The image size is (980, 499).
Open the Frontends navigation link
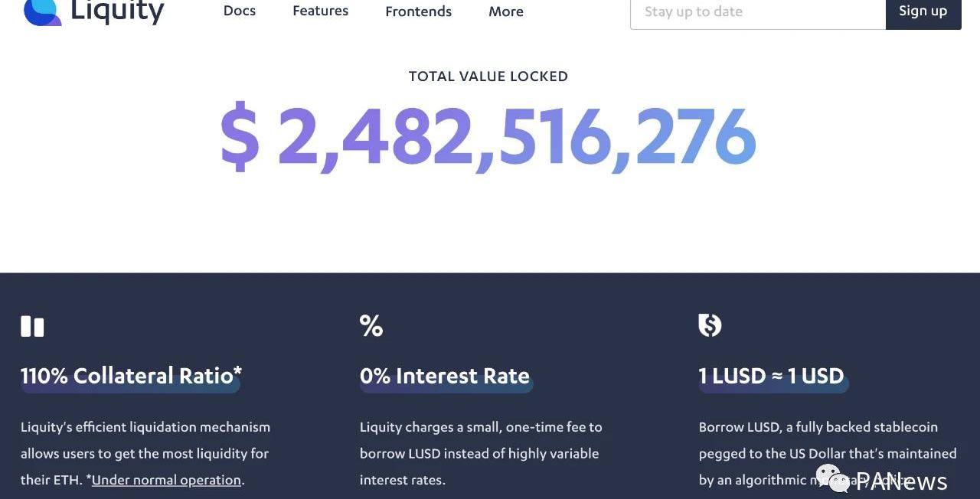pyautogui.click(x=418, y=12)
